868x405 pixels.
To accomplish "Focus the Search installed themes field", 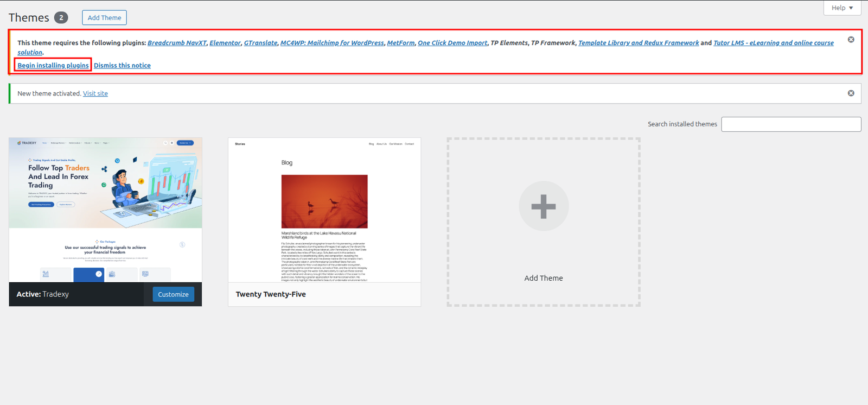I will (x=790, y=124).
